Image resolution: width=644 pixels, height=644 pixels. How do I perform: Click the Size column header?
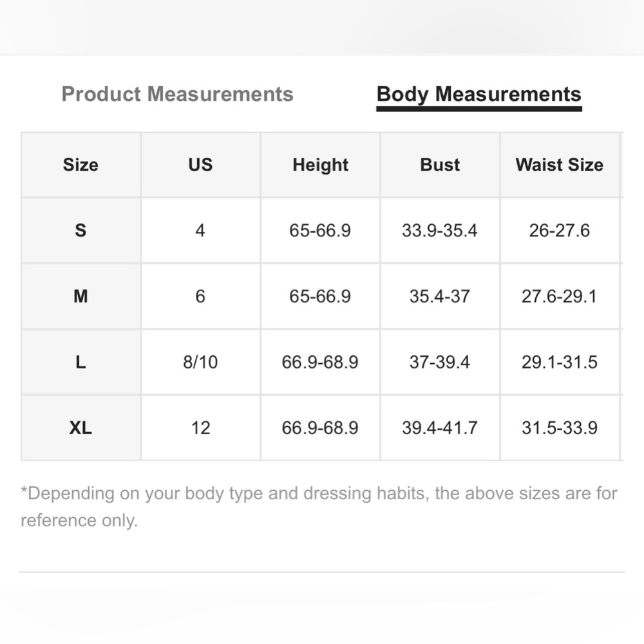point(80,165)
